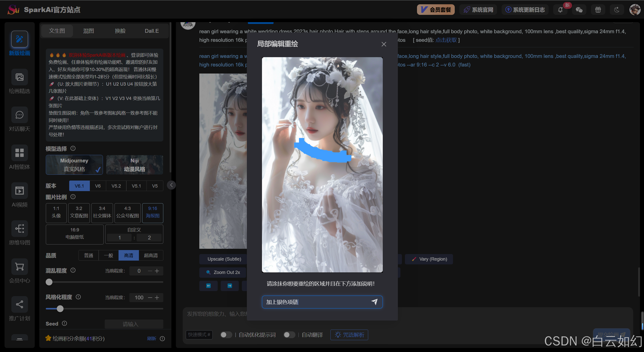Click the 风格化程度 slider handle

click(x=60, y=309)
